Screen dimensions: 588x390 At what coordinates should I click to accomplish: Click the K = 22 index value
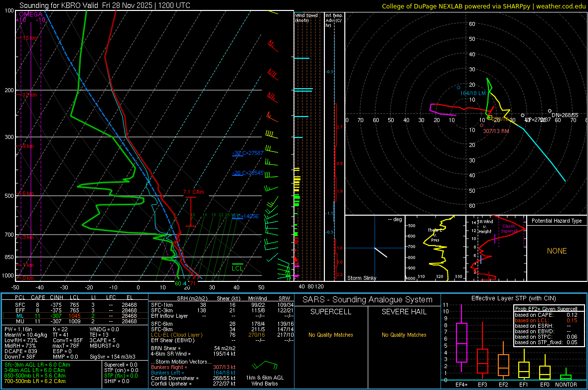60,329
